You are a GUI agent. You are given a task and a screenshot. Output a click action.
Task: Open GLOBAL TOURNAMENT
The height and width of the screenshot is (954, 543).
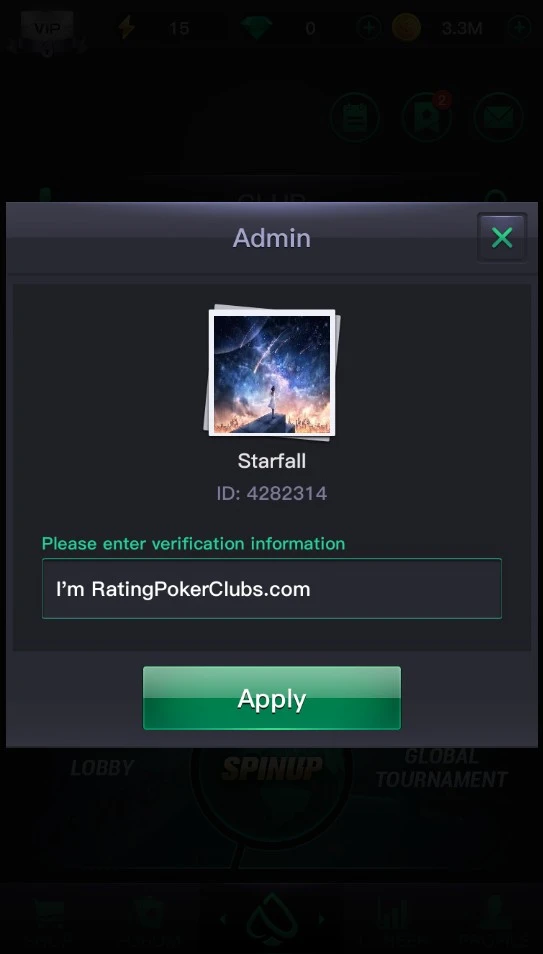click(442, 768)
